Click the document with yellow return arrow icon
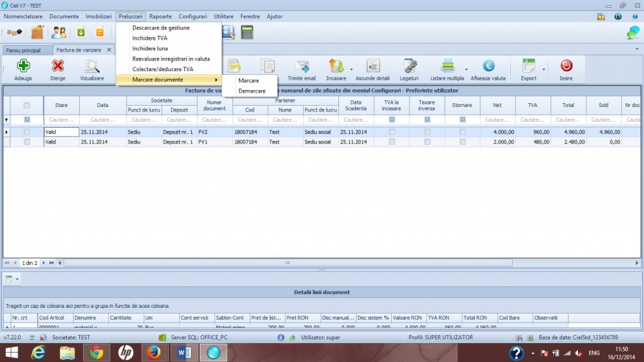The height and width of the screenshot is (362, 644). point(234,66)
